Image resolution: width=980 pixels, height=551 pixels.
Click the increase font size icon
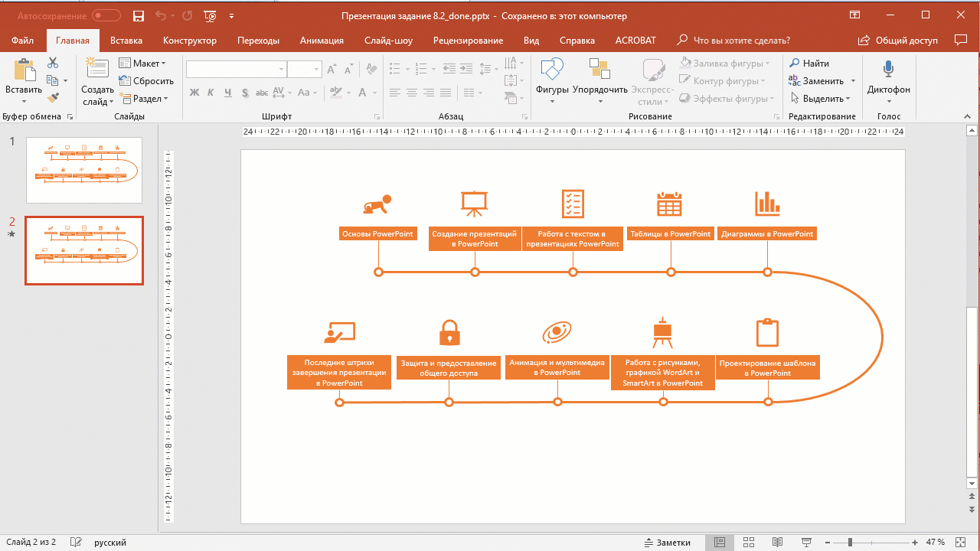point(332,69)
